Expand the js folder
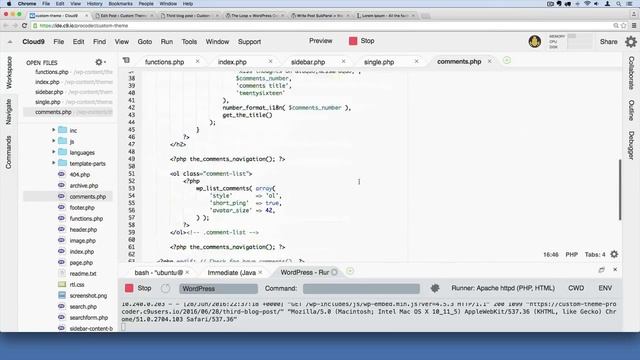 click(53, 141)
